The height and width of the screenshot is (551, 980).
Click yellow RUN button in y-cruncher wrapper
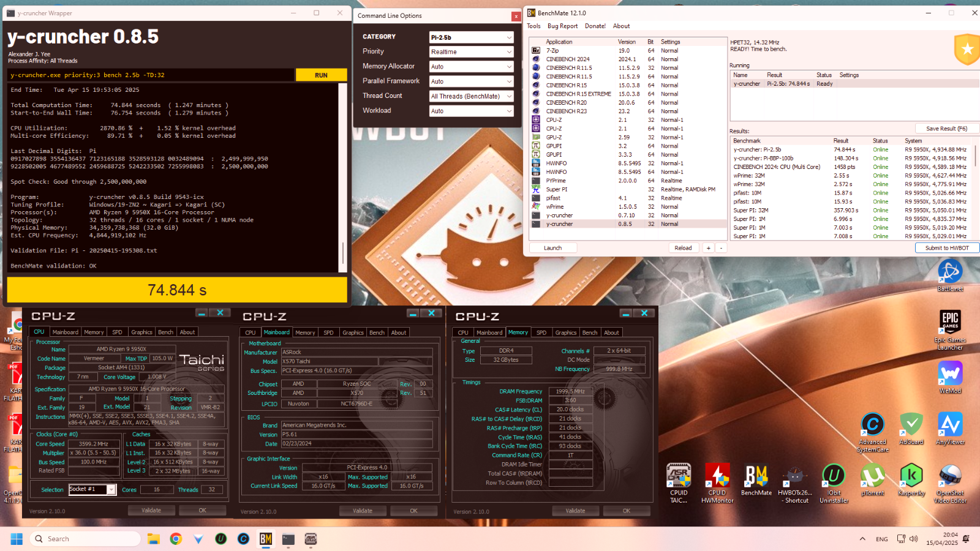pos(321,75)
